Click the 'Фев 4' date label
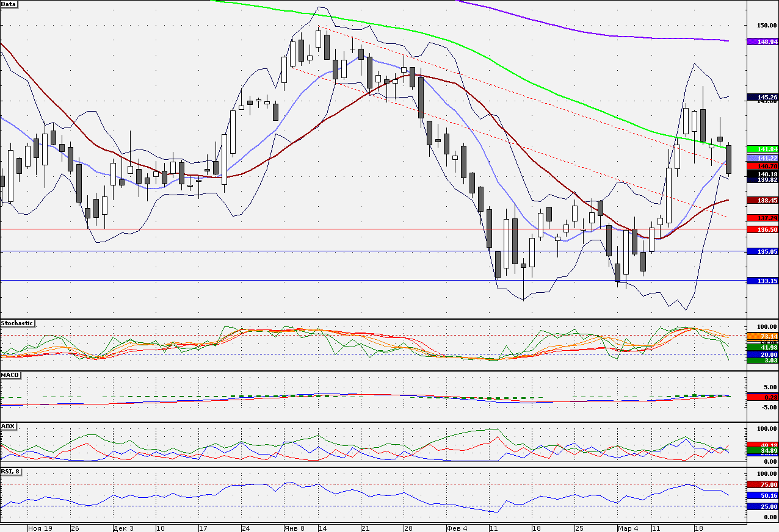Screen dimensions: 779x532 pyautogui.click(x=457, y=528)
